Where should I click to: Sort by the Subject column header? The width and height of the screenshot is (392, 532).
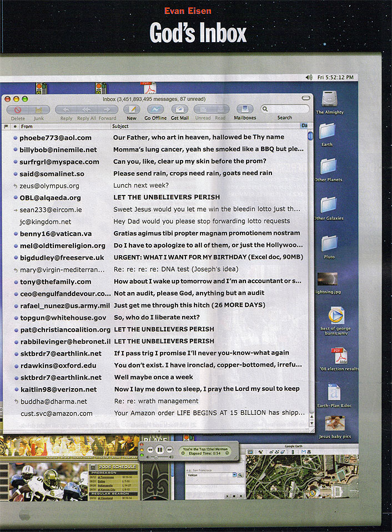pyautogui.click(x=205, y=126)
